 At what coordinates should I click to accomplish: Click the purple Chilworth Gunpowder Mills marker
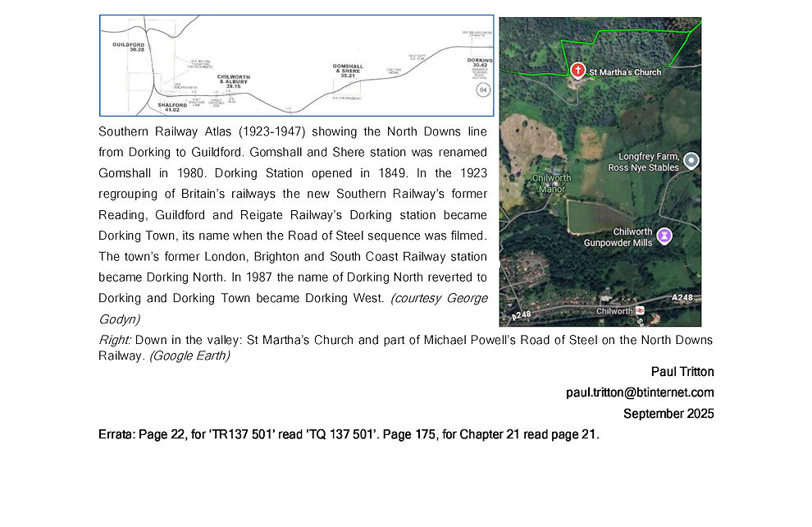pyautogui.click(x=665, y=236)
